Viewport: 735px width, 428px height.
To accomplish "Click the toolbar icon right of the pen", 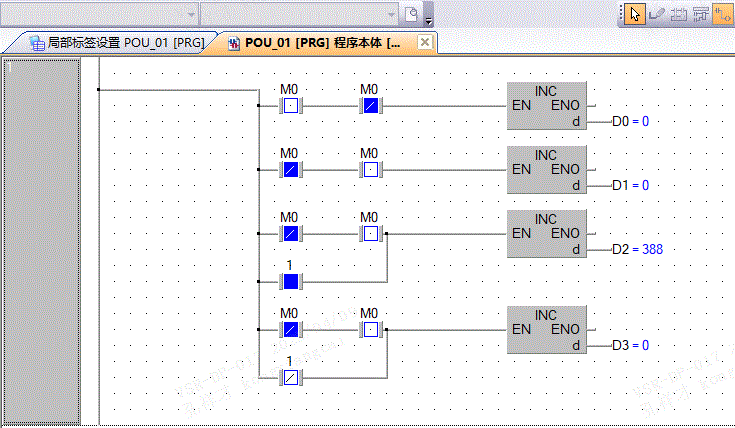I will (x=678, y=13).
